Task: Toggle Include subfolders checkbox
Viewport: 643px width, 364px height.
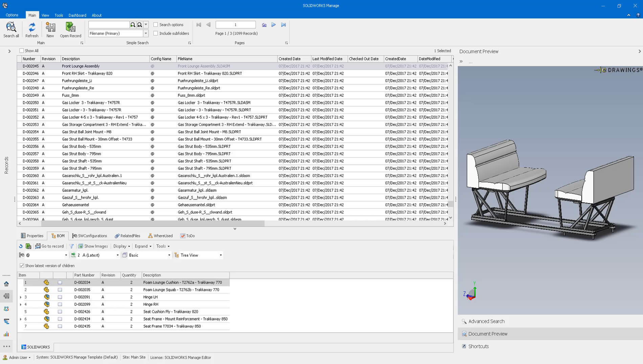Action: pos(156,33)
